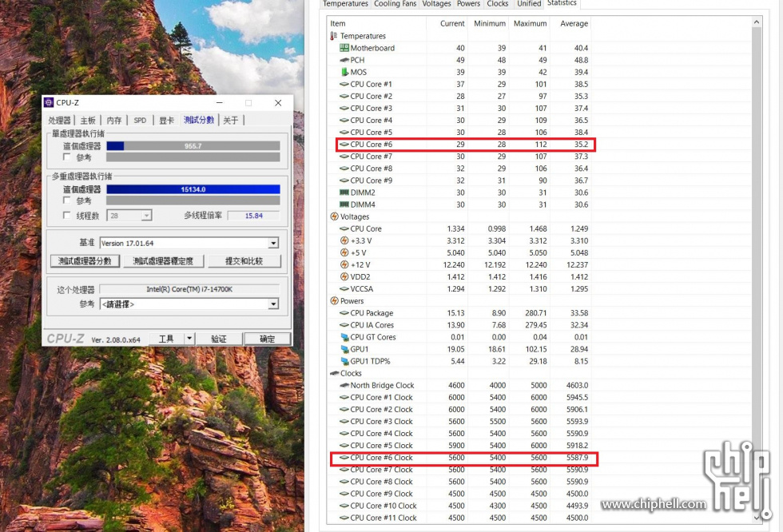Switch to the 处理器 tab in CPU-Z
The height and width of the screenshot is (532, 783).
pos(59,120)
